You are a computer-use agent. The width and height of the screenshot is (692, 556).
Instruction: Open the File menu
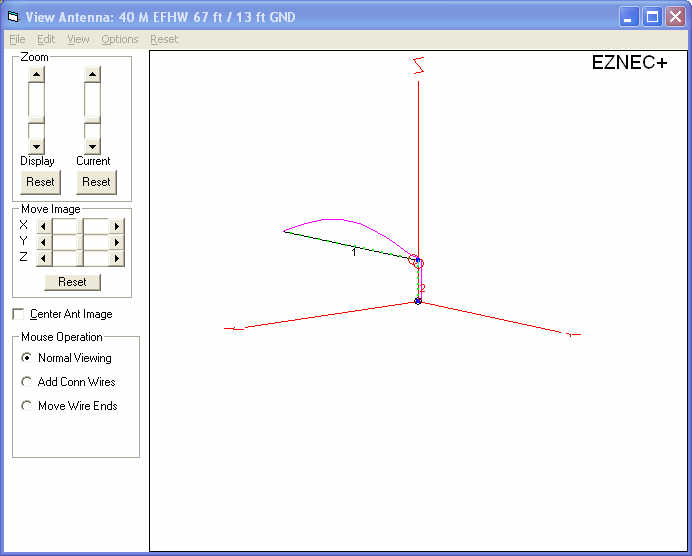point(17,39)
